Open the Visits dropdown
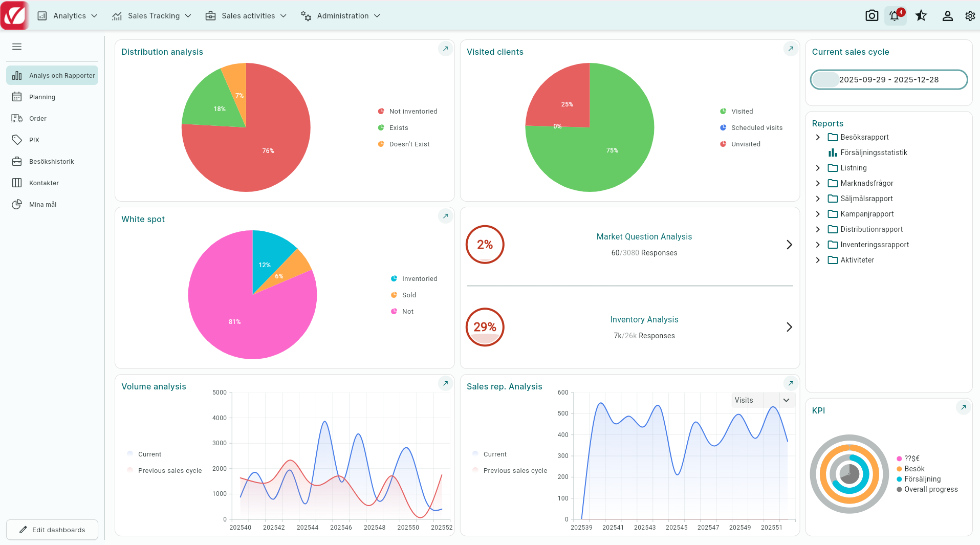 (x=763, y=400)
